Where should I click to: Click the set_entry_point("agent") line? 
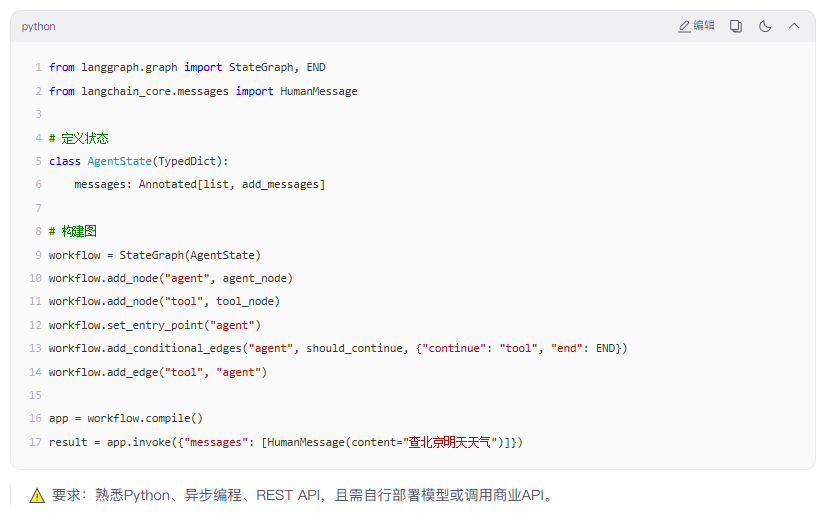point(155,325)
